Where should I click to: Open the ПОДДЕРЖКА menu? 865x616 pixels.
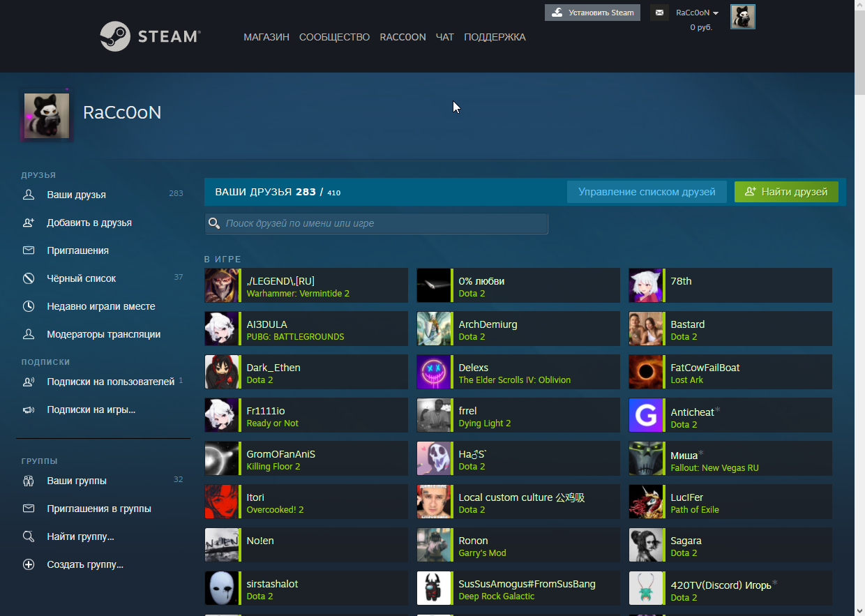click(495, 37)
